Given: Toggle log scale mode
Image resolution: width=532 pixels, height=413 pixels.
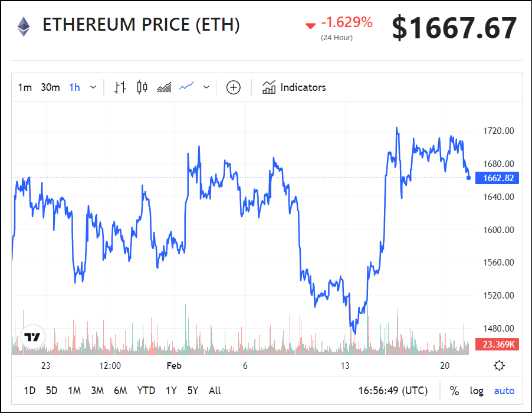Looking at the screenshot, I should [477, 391].
